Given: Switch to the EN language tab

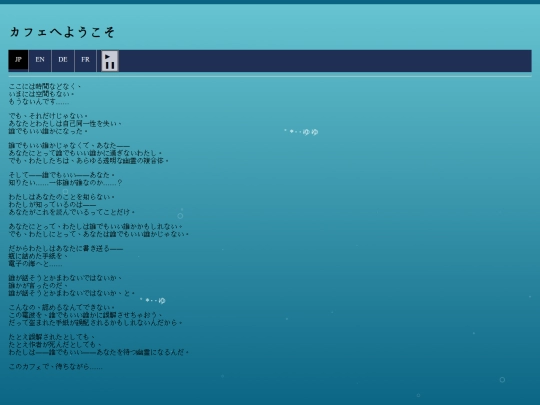Looking at the screenshot, I should [40, 61].
